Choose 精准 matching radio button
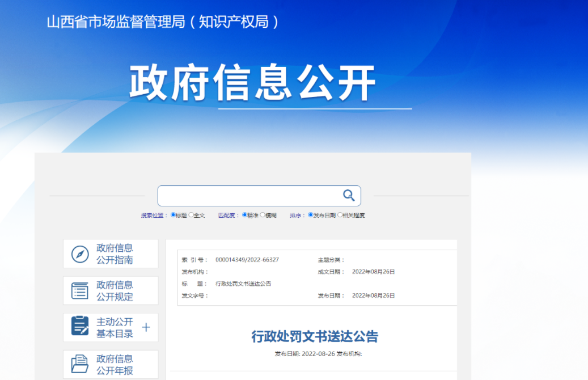The height and width of the screenshot is (380, 588). coord(244,215)
